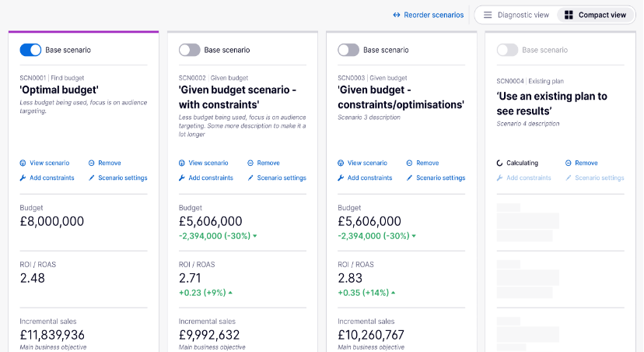644x352 pixels.
Task: Click the down arrow beside SCN0002 budget change
Action: (254, 236)
